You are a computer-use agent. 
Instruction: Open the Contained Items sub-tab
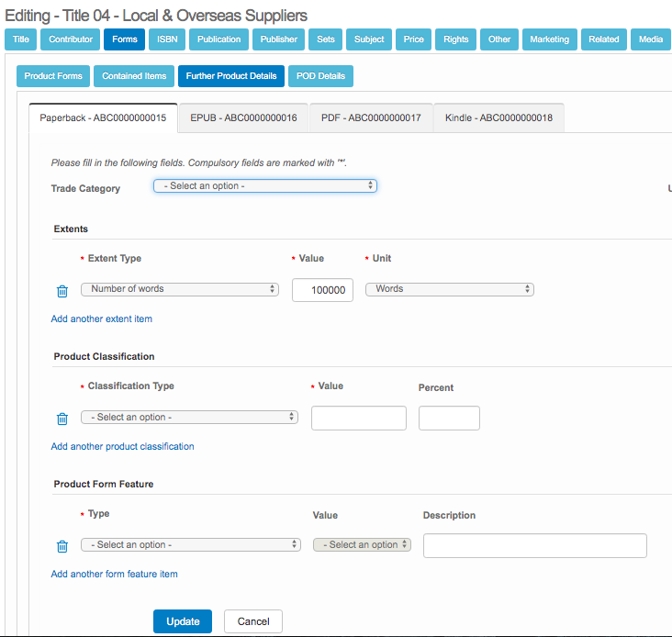point(134,76)
